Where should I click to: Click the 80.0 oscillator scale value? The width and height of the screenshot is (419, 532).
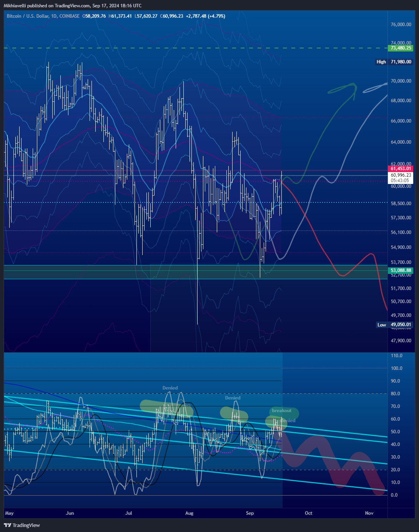click(395, 394)
